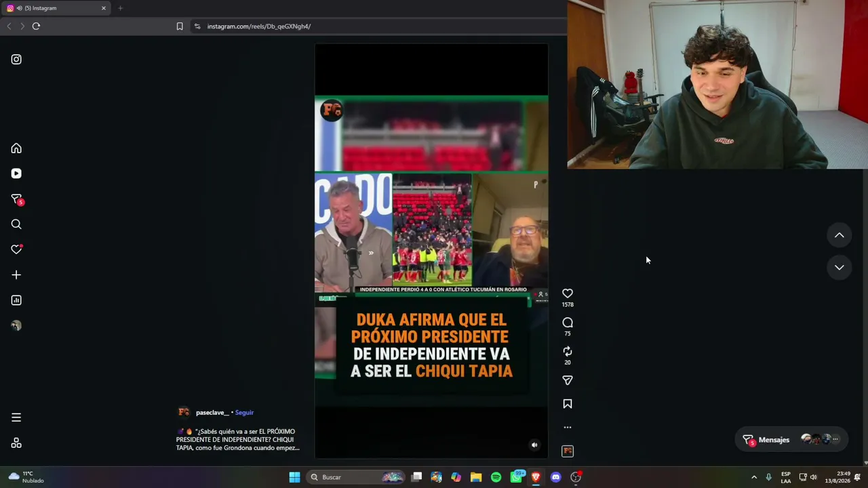The height and width of the screenshot is (488, 868).
Task: Like the reel with the heart icon
Action: [568, 293]
